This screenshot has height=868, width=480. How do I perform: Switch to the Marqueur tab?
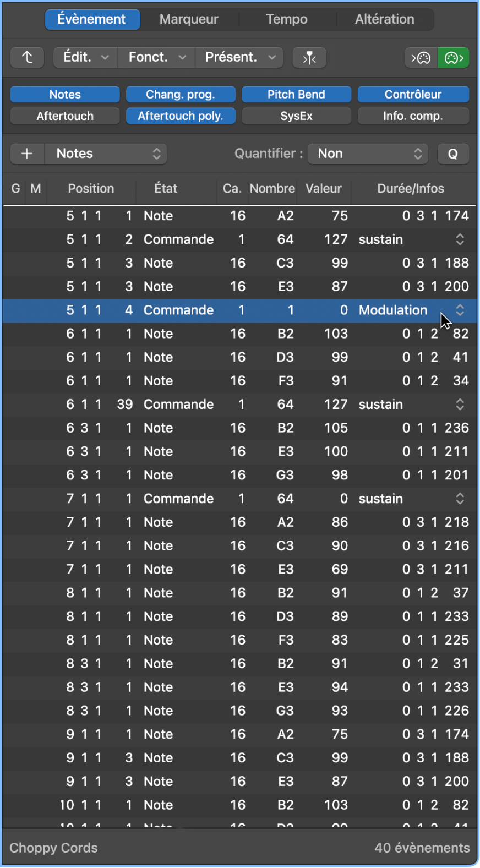189,19
